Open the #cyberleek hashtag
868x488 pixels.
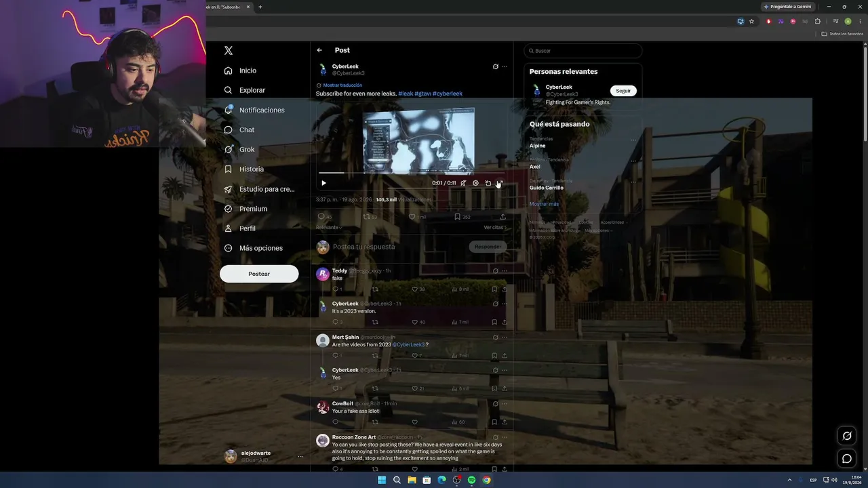tap(448, 94)
